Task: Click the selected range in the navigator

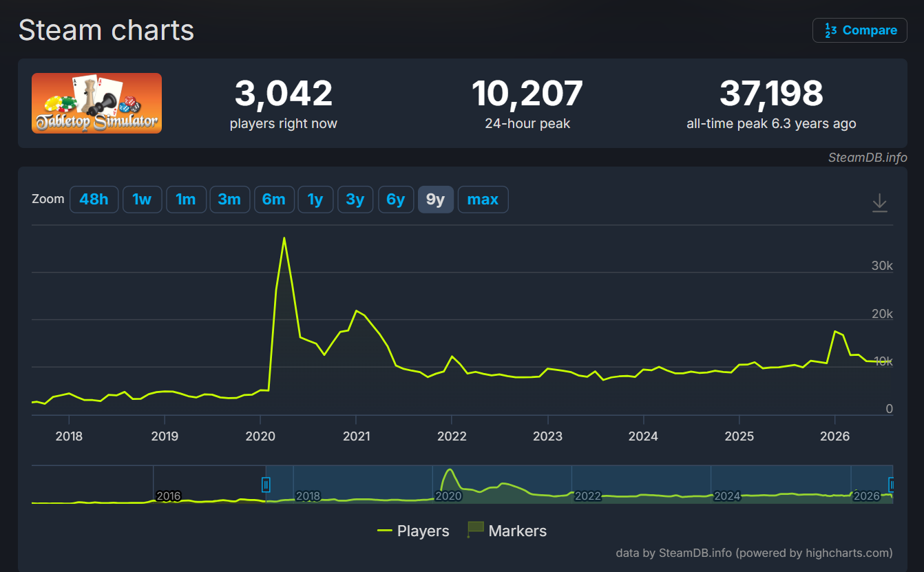Action: coord(579,485)
